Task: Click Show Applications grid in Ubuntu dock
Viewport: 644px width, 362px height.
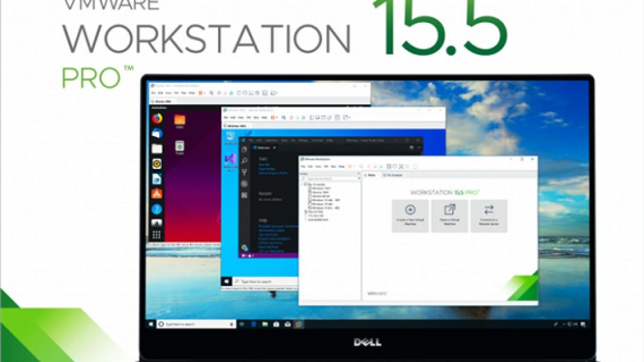Action: click(156, 235)
